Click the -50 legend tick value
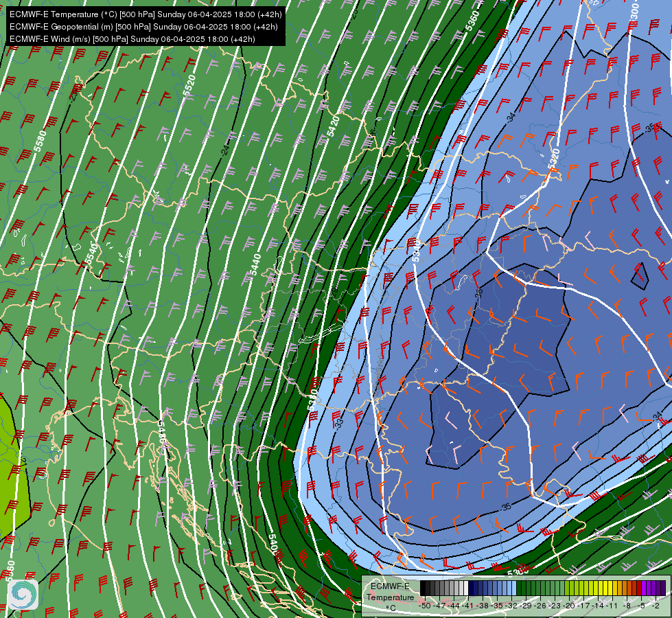 (424, 606)
